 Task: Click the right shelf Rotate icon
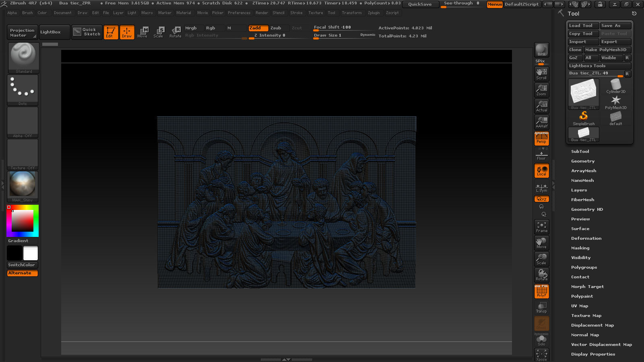tap(541, 275)
